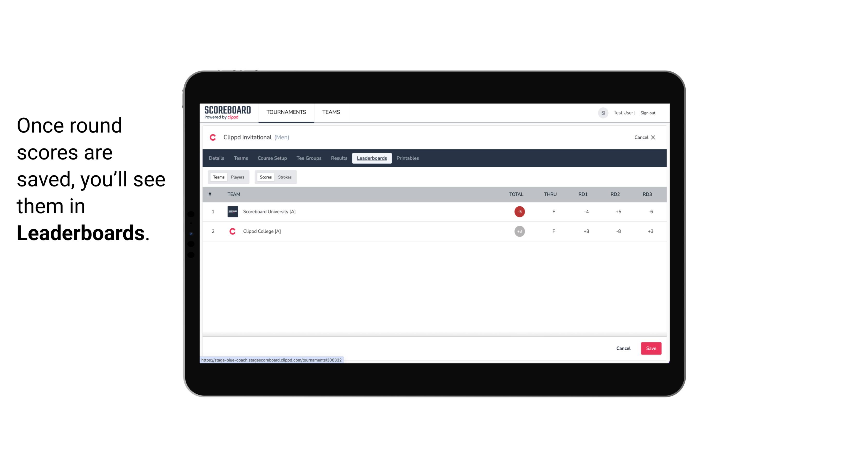Select the Tee Groups tab

[308, 158]
